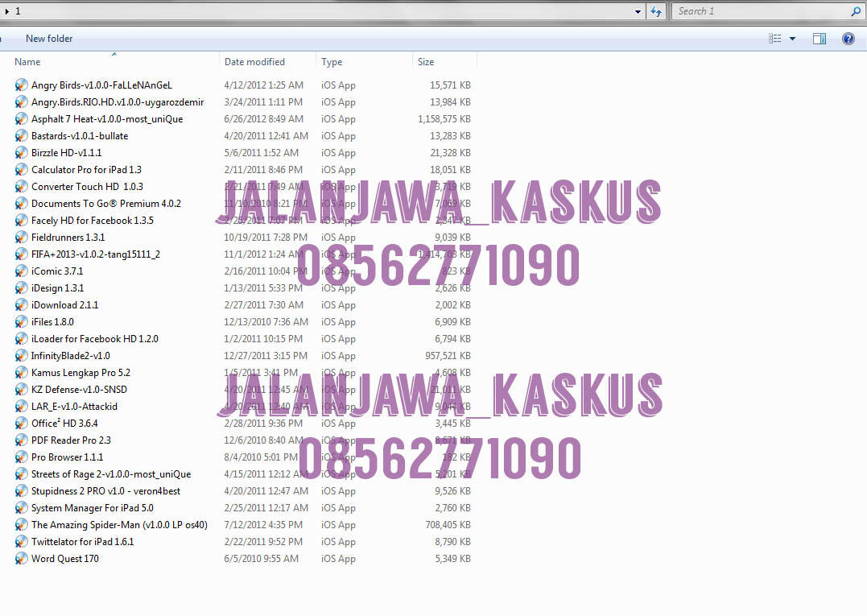Select Twittelator for iPad 1.6.1 name
867x616 pixels.
82,542
